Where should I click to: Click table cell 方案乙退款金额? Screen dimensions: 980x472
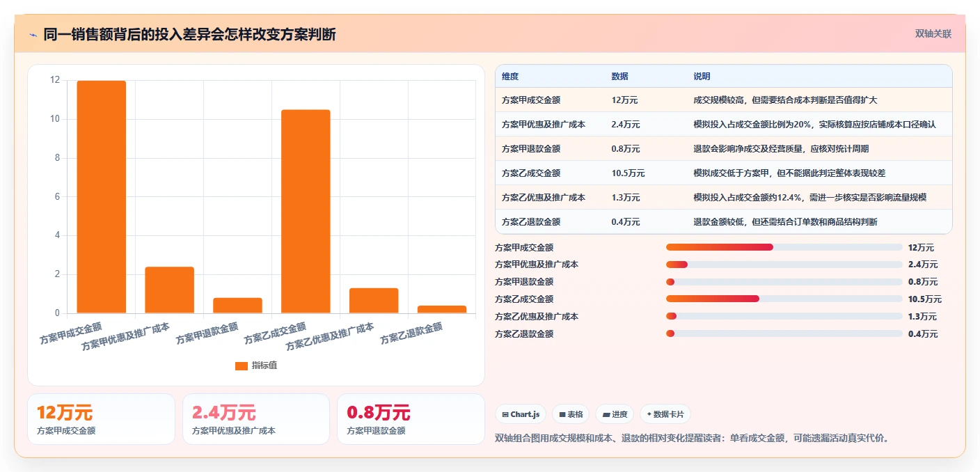click(x=531, y=222)
